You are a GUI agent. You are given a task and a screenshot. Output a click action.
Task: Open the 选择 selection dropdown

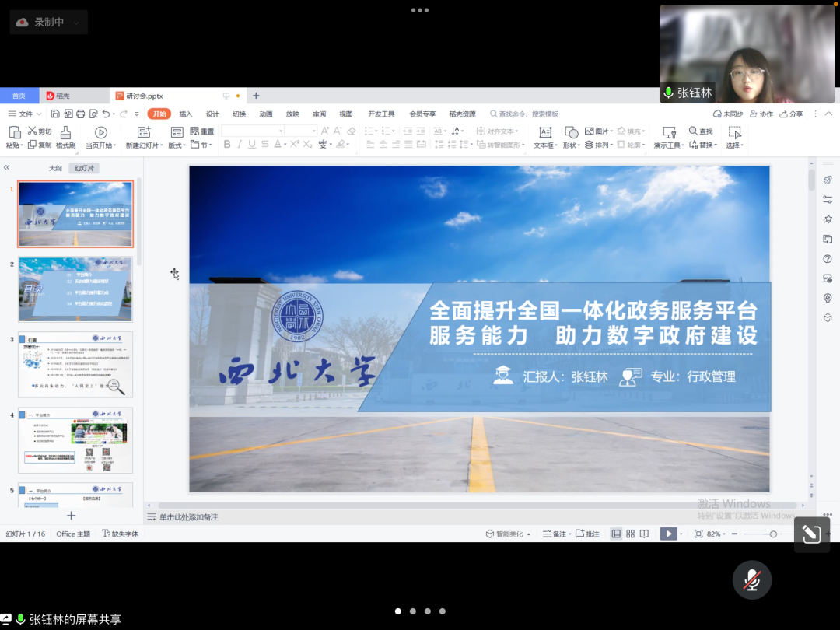point(734,144)
